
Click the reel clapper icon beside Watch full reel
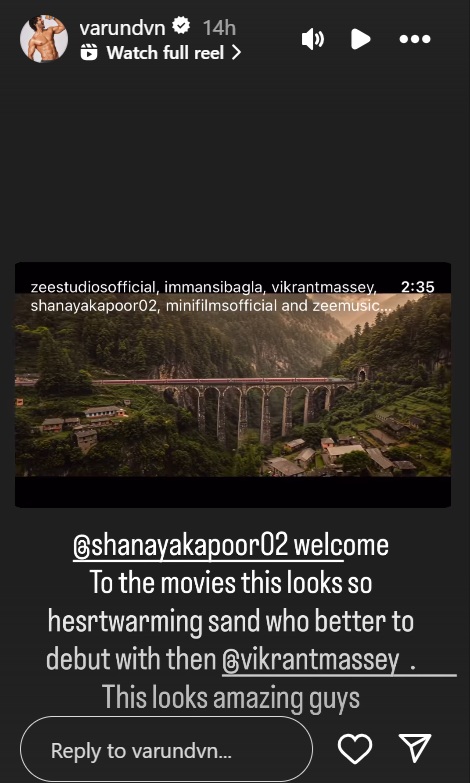89,52
